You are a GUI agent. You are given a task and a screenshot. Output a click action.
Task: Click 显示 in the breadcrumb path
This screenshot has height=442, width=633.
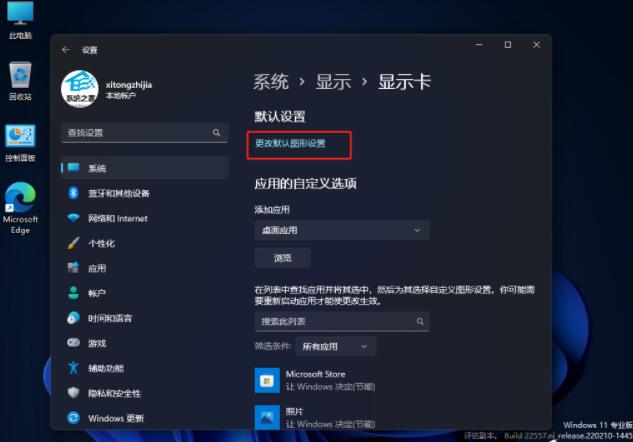coord(333,82)
